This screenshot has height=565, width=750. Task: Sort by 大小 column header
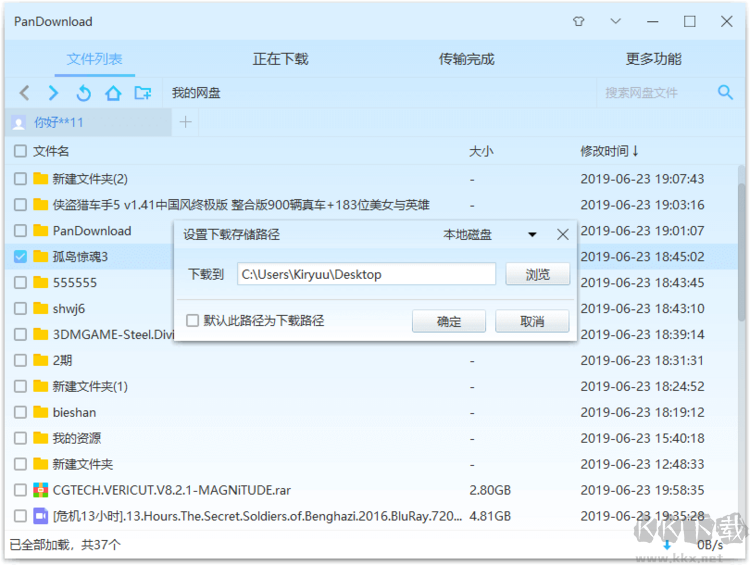[481, 151]
